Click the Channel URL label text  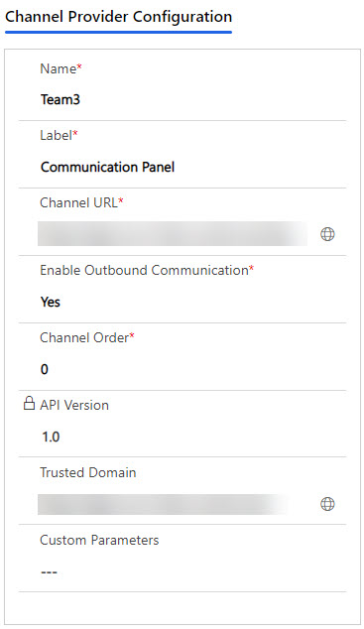coord(78,202)
